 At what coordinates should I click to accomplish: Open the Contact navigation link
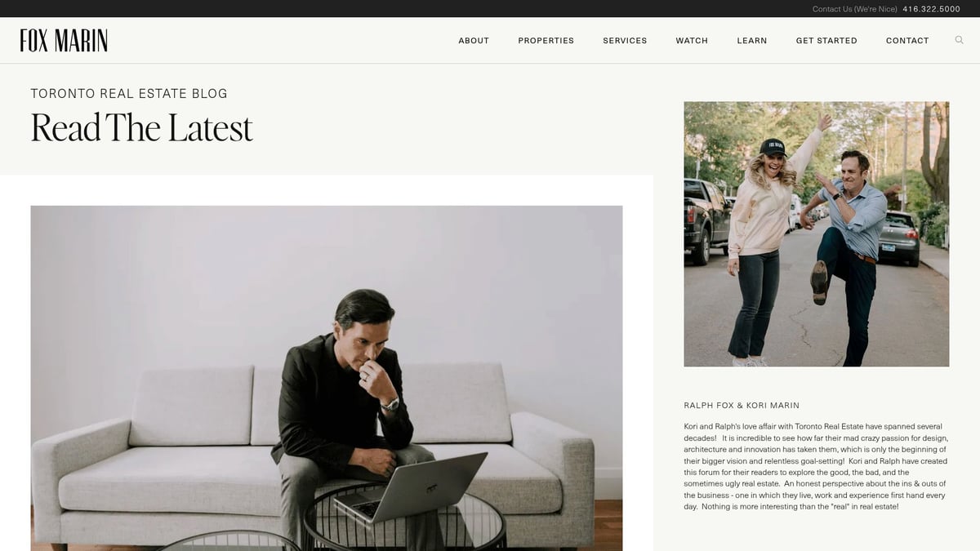pyautogui.click(x=907, y=41)
